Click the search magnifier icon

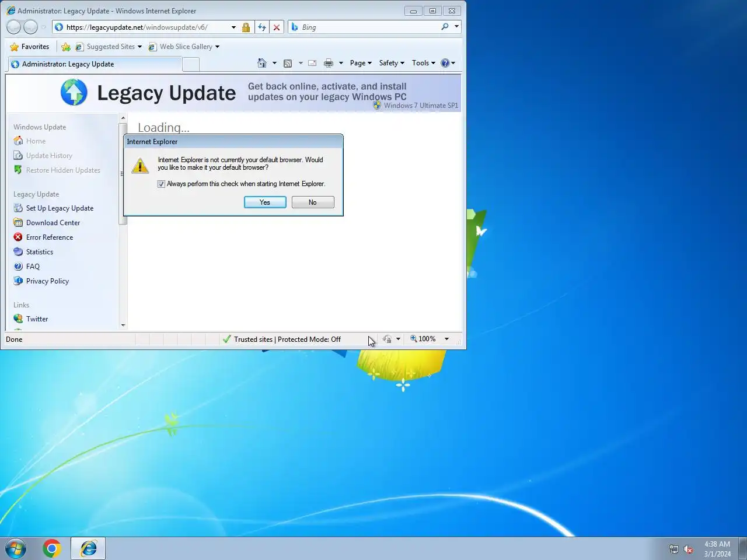(x=445, y=27)
